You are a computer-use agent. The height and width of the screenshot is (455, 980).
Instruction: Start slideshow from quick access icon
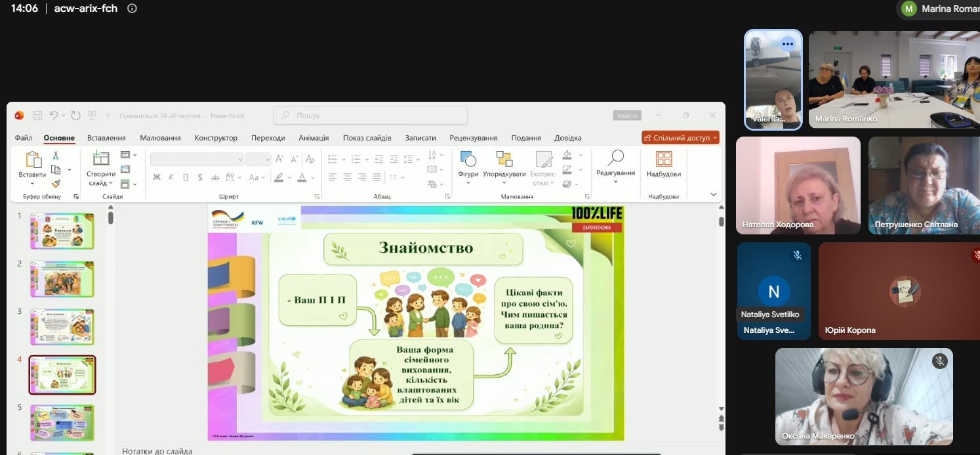pos(92,116)
